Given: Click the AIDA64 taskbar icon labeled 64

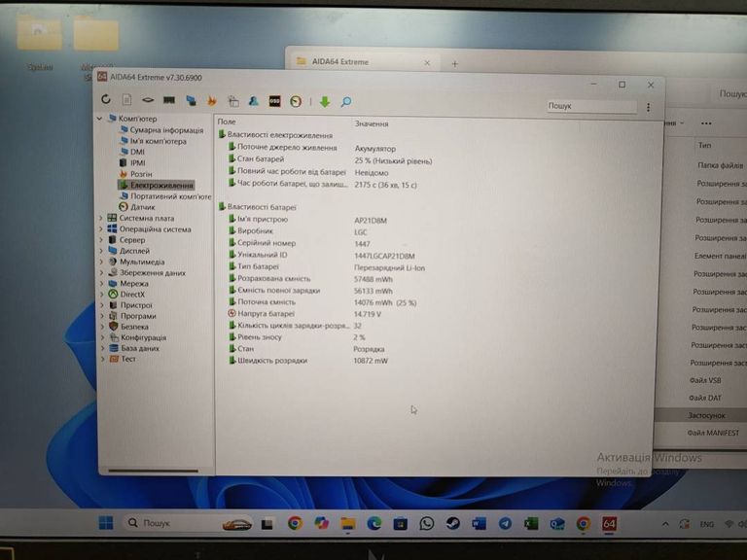Looking at the screenshot, I should pos(609,524).
